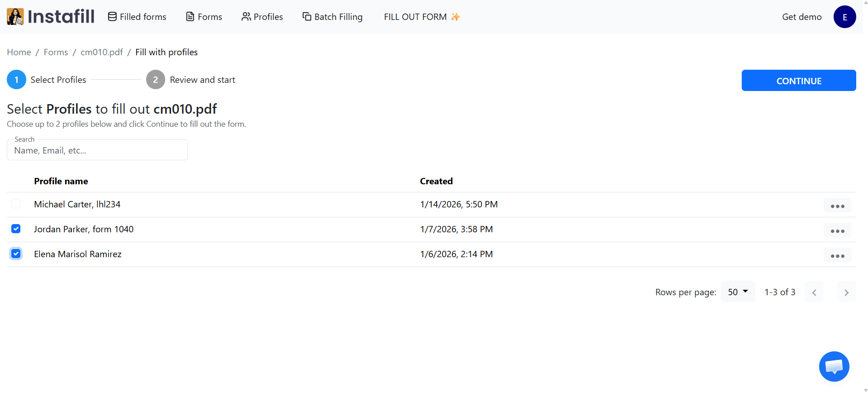Click the Elena Marisol Ramirez profile name

78,254
